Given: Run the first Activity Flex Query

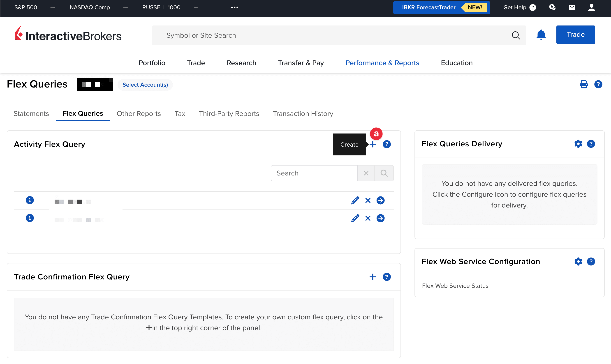Looking at the screenshot, I should point(380,200).
